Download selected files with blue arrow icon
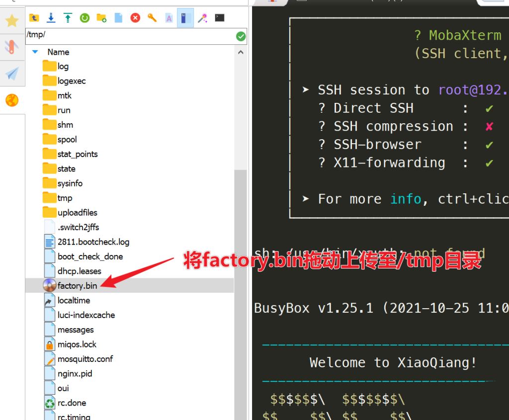Image resolution: width=509 pixels, height=420 pixels. (x=51, y=17)
